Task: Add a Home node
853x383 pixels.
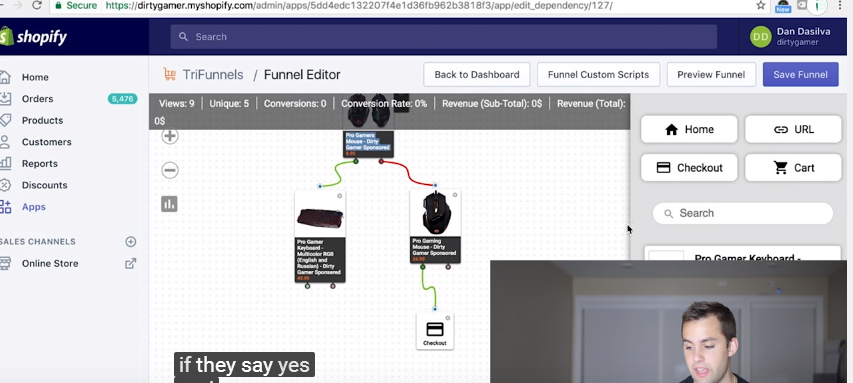Action: pyautogui.click(x=689, y=129)
